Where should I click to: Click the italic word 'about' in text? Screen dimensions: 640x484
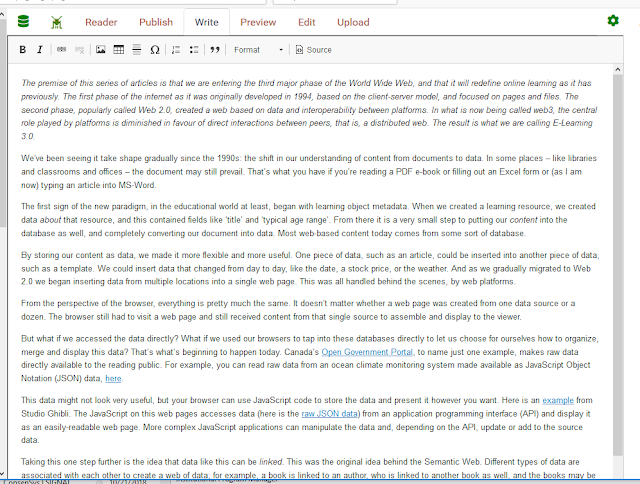50,220
